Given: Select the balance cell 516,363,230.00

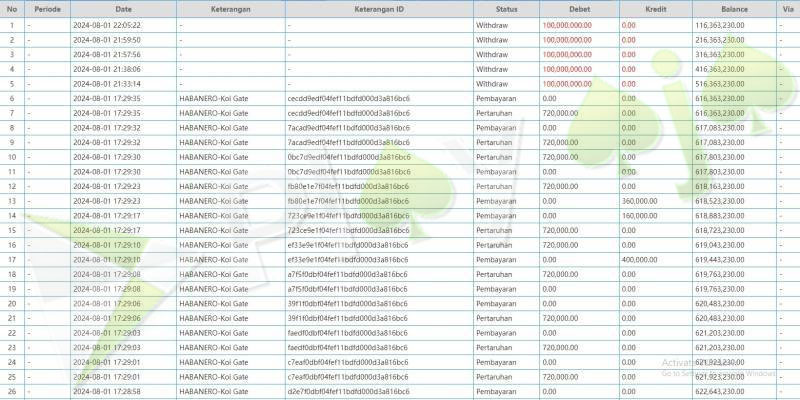Looking at the screenshot, I should tap(719, 84).
